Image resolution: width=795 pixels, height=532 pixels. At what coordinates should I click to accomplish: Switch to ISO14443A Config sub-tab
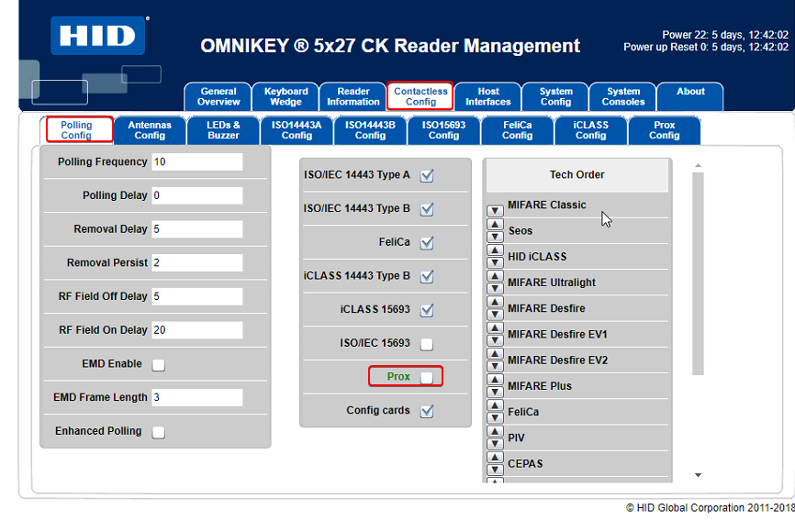click(297, 130)
